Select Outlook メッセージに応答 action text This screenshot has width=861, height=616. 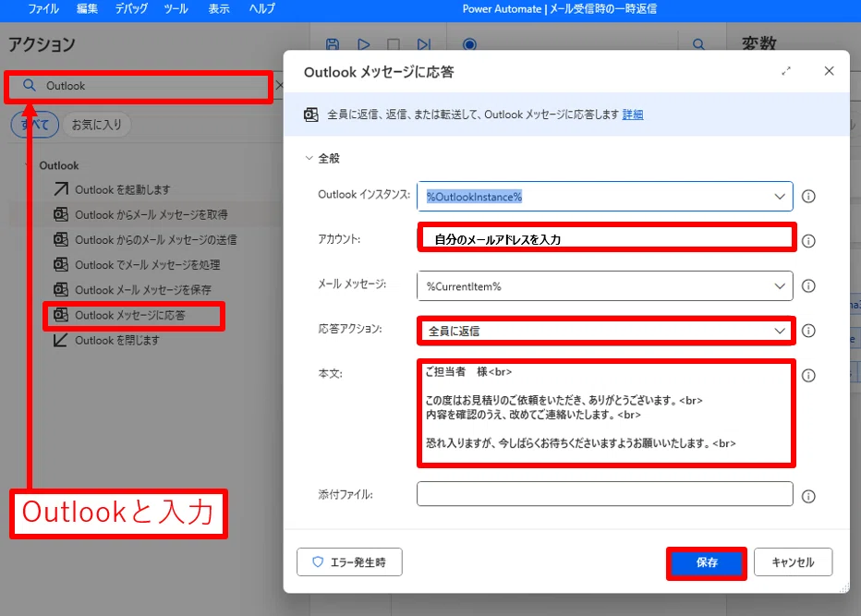pos(130,315)
